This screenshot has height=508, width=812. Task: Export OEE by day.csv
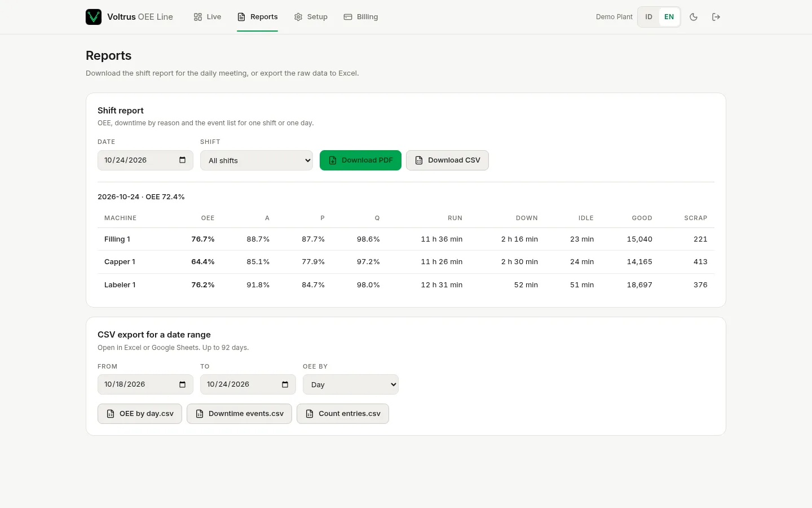coord(140,414)
